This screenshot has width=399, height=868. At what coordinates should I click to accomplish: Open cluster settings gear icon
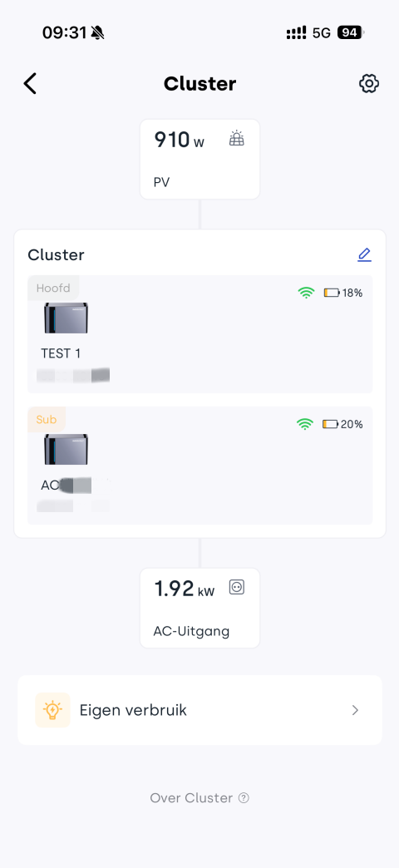(368, 84)
